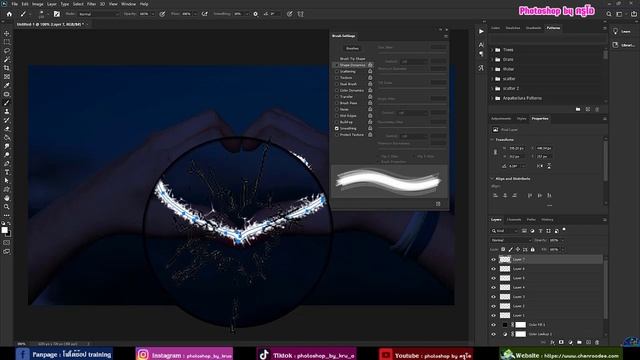Add a layer mask
This screenshot has width=640, height=360.
coord(561,342)
